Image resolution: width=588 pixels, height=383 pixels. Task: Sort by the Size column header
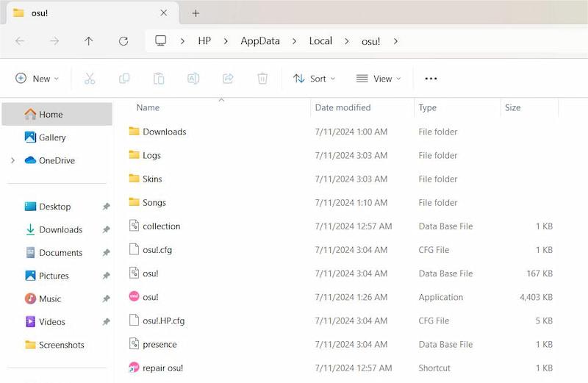point(512,107)
